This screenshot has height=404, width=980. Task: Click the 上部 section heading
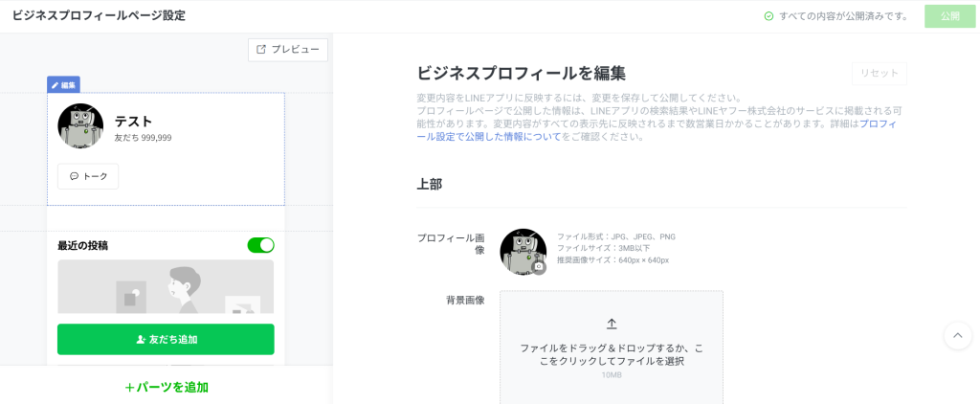click(x=430, y=185)
